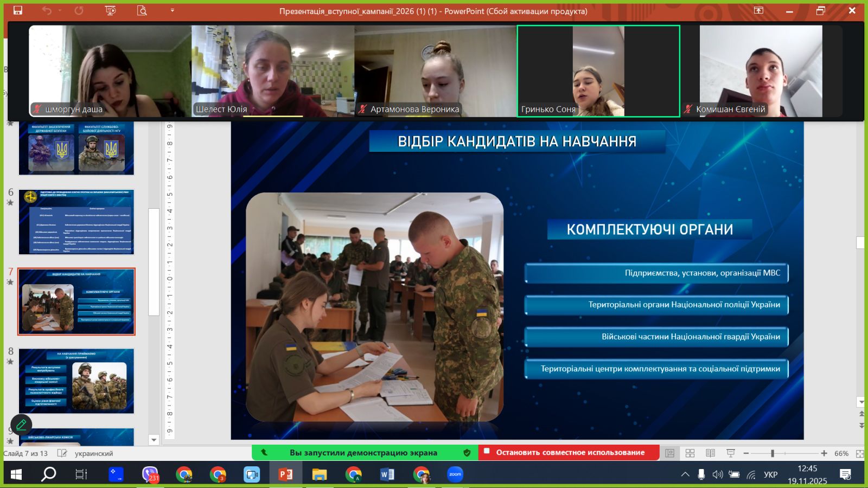The height and width of the screenshot is (488, 868).
Task: Open ribbon display options
Action: [x=758, y=10]
